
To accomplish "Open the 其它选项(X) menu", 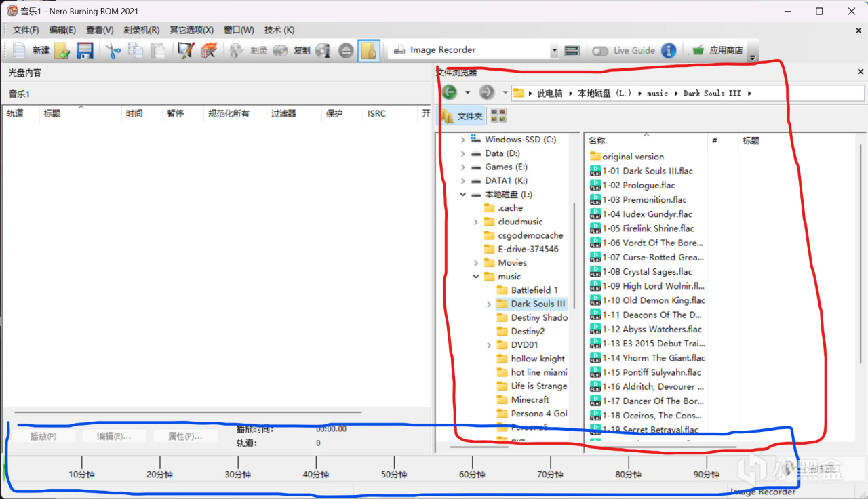I will click(x=191, y=30).
